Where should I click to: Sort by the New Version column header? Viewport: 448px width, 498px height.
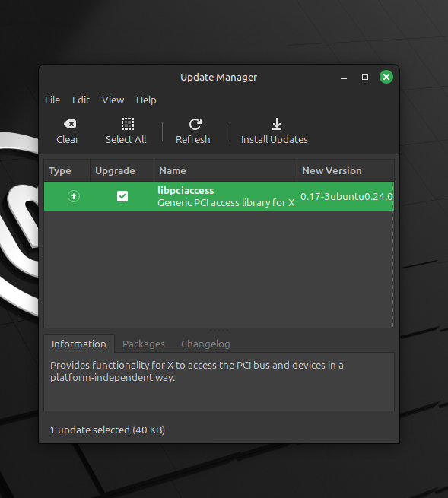(345, 170)
